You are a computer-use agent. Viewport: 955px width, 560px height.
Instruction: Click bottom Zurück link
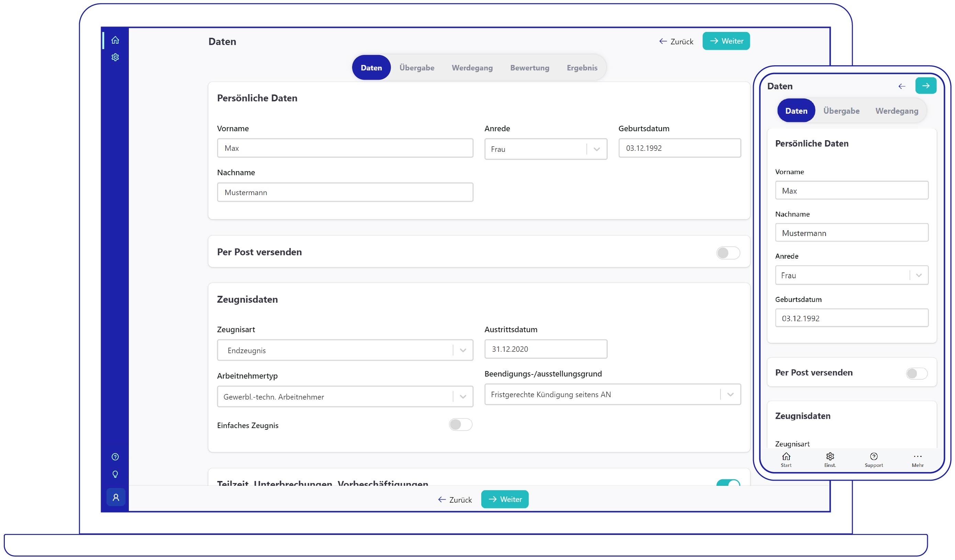tap(455, 500)
